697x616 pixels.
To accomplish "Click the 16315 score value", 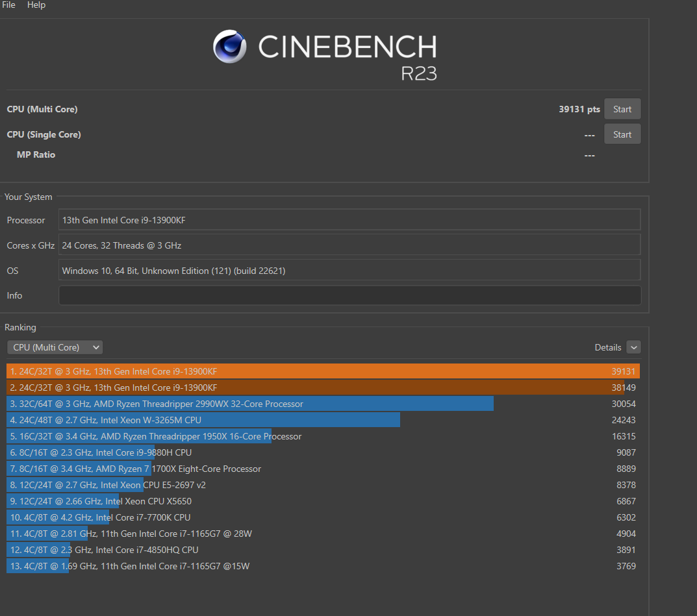I will [624, 436].
